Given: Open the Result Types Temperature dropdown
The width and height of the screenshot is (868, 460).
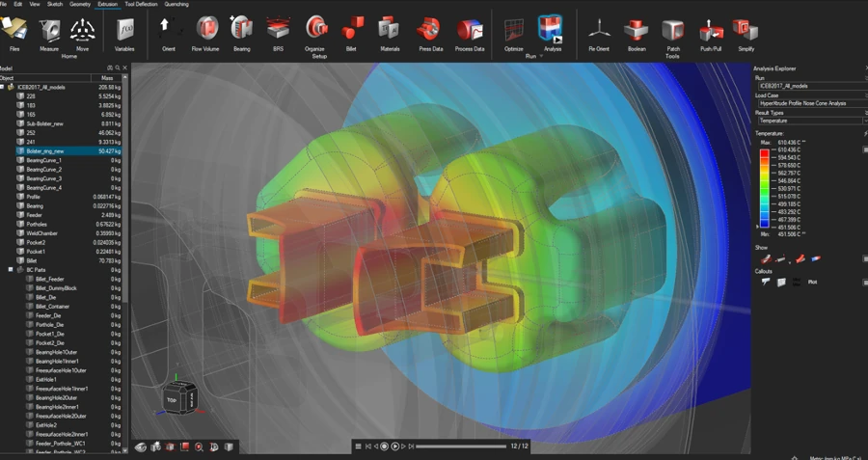Looking at the screenshot, I should 808,121.
